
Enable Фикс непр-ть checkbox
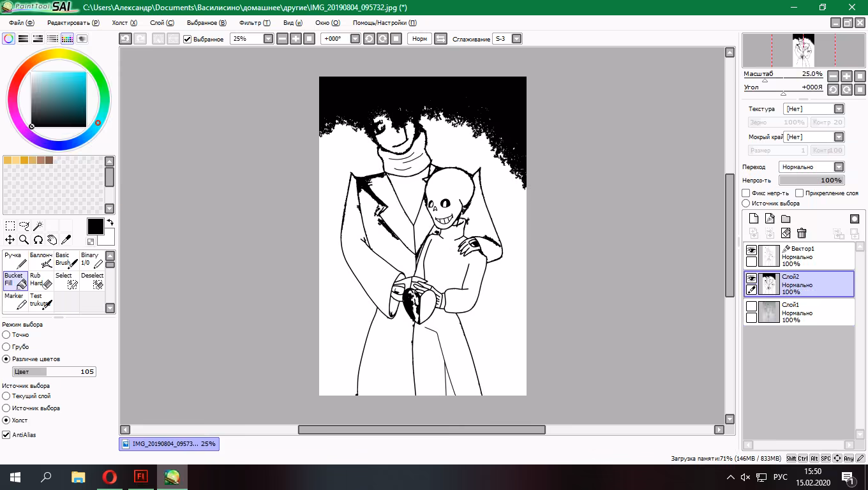746,193
